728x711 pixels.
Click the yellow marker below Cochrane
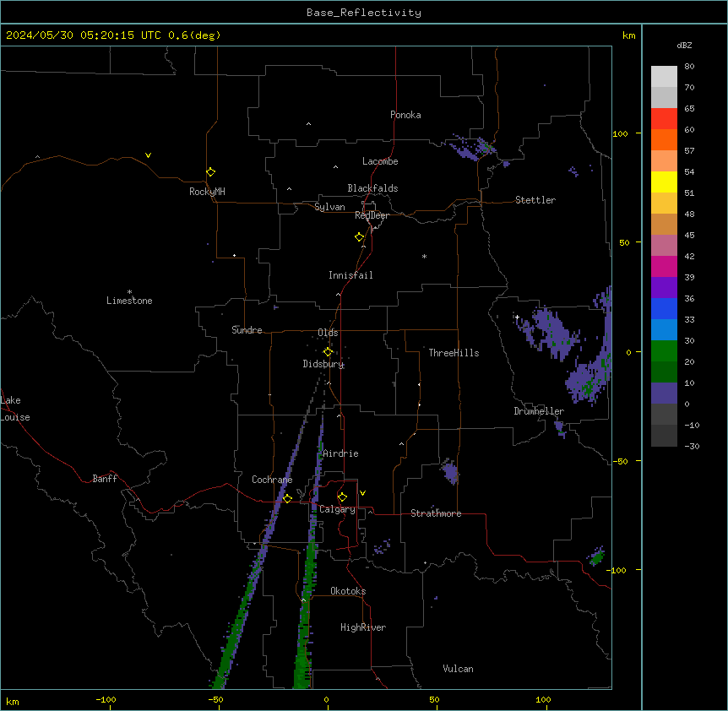click(287, 498)
